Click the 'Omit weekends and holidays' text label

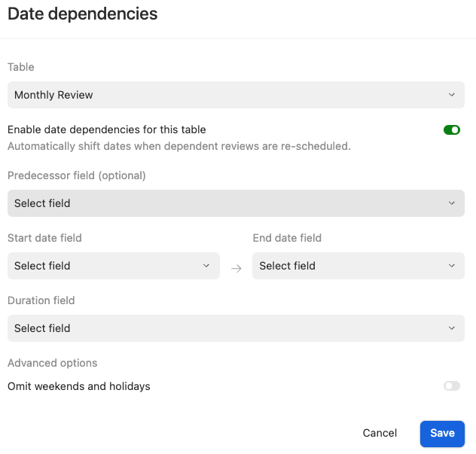(x=79, y=386)
